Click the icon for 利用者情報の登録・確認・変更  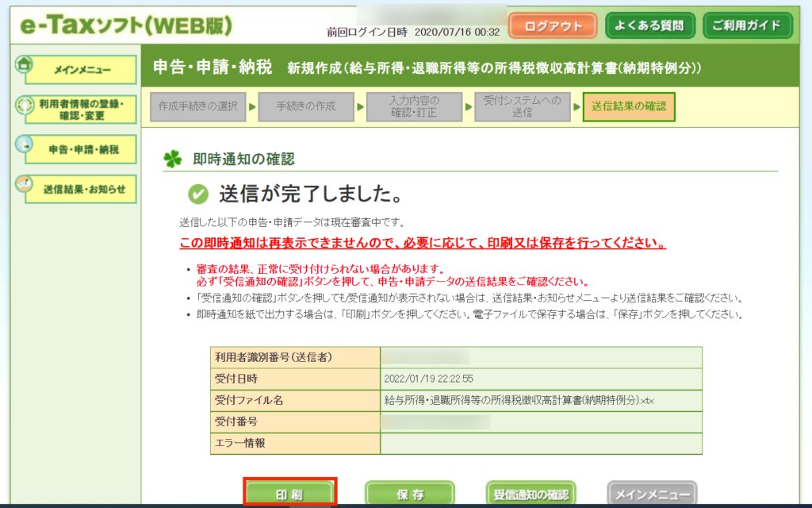click(24, 106)
